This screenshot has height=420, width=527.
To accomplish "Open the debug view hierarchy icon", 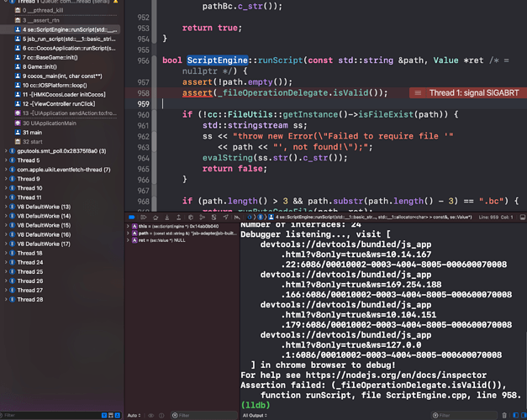I will (x=191, y=218).
